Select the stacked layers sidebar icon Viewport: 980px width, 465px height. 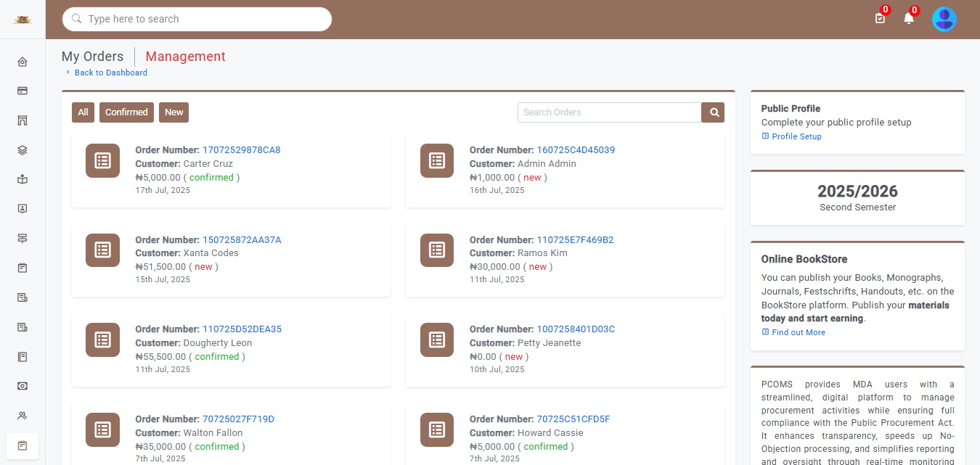(23, 150)
